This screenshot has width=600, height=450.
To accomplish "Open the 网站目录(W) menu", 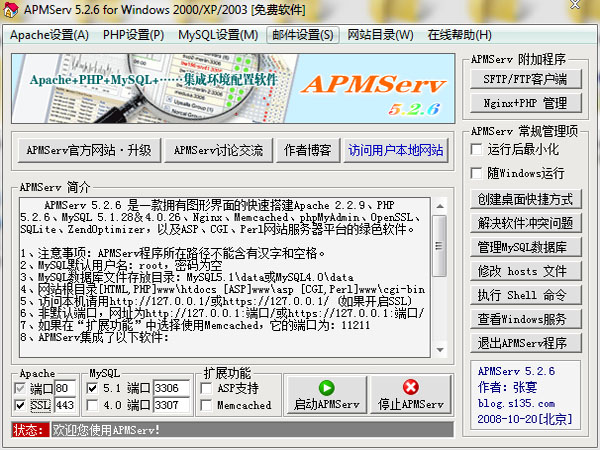I will [380, 35].
